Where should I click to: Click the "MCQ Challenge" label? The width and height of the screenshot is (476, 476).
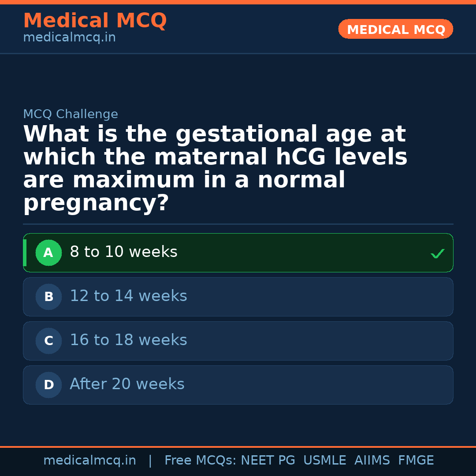tap(71, 115)
